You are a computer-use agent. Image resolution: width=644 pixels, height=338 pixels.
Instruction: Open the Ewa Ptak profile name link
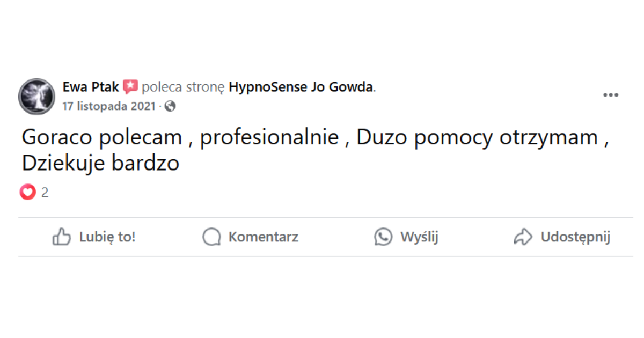91,87
